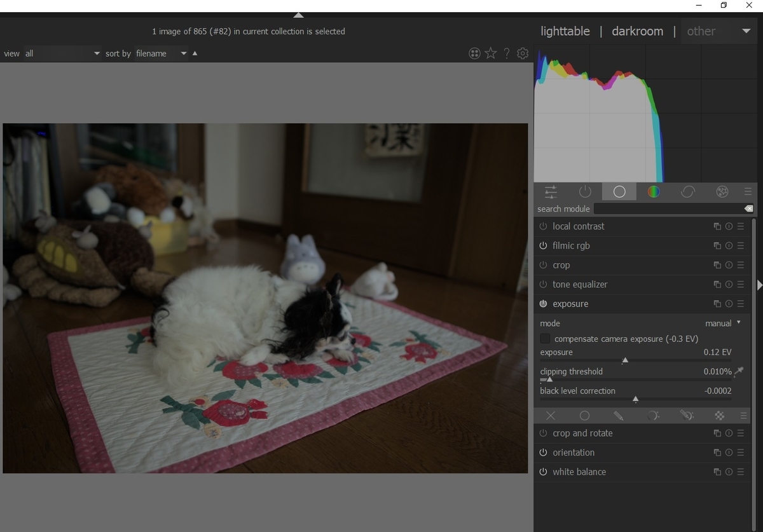Open the quick access panel sliders tab
This screenshot has height=532, width=763.
tap(551, 191)
